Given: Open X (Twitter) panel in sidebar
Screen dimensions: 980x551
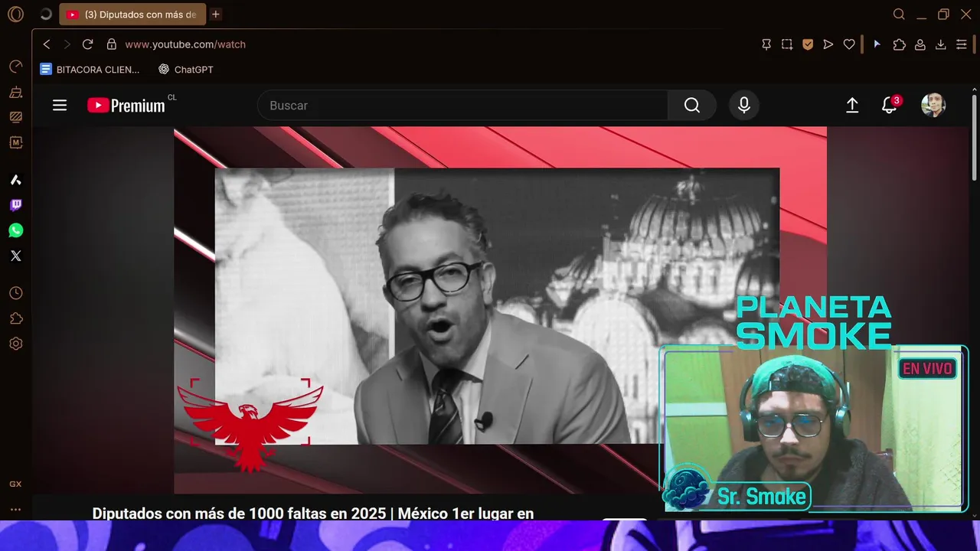Looking at the screenshot, I should pyautogui.click(x=15, y=256).
